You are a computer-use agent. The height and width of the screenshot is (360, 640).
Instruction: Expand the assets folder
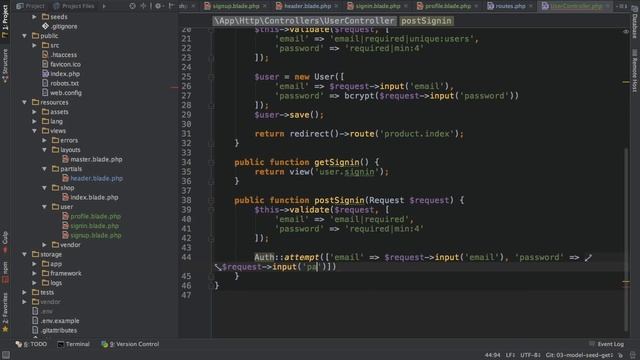click(x=34, y=112)
